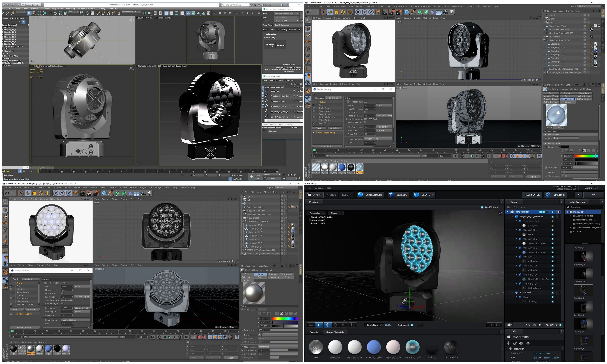
Task: Pick the rotate tool in Element preview toolbar
Action: [335, 325]
